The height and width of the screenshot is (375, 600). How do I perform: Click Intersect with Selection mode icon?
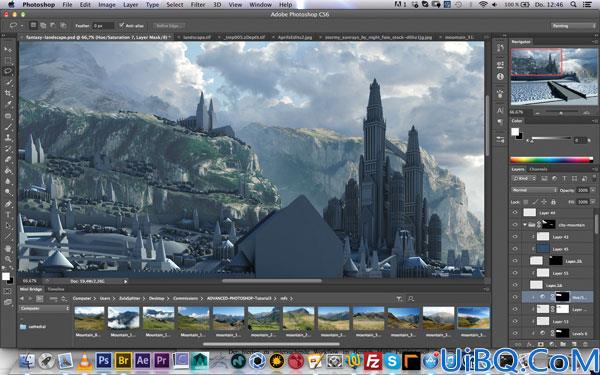pyautogui.click(x=63, y=26)
